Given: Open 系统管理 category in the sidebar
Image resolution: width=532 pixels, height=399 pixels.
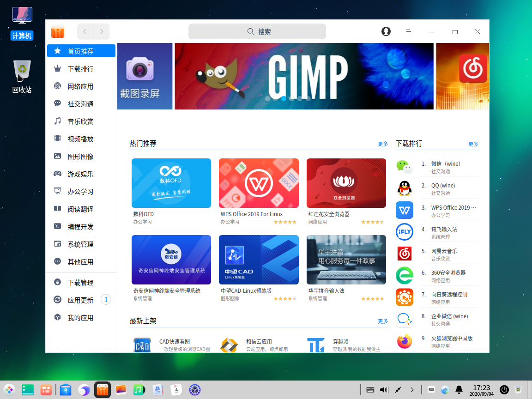Looking at the screenshot, I should pos(81,244).
